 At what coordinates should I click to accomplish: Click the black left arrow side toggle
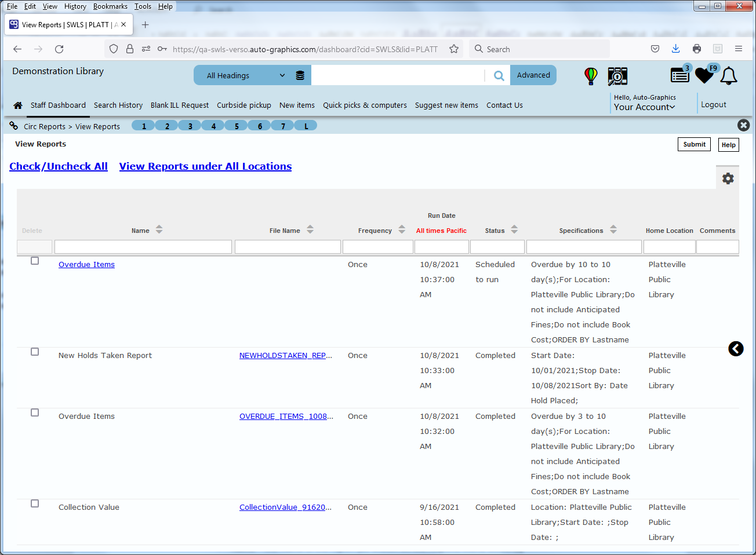pos(736,349)
